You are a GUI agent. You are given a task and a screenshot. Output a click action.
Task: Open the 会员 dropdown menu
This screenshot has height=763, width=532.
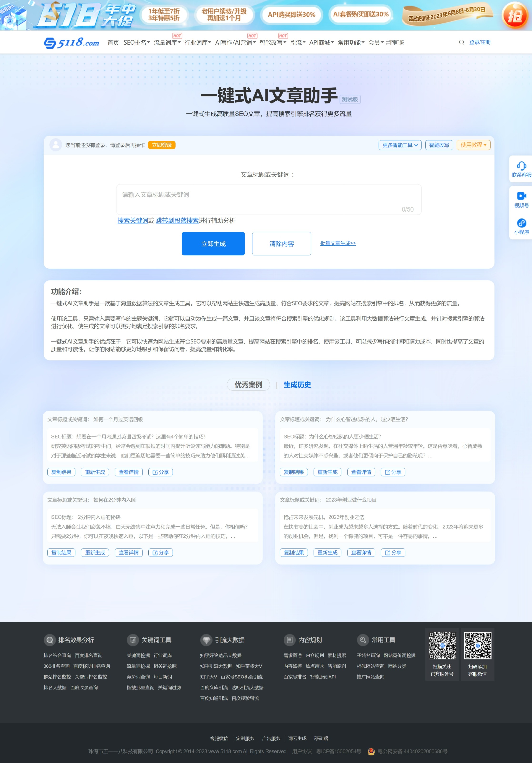coord(375,43)
